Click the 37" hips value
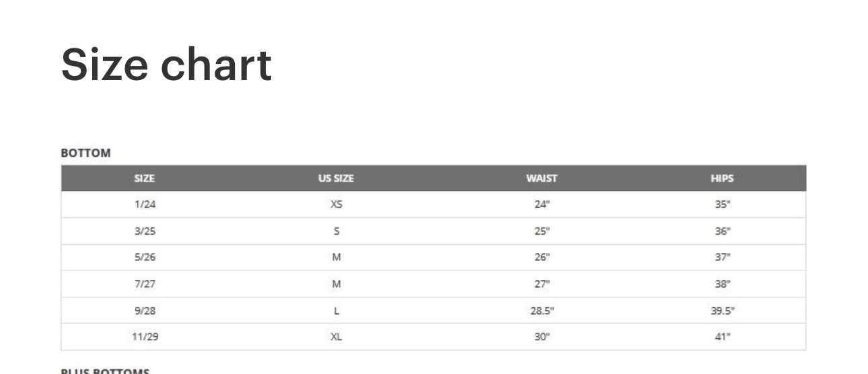868x374 pixels. point(723,257)
